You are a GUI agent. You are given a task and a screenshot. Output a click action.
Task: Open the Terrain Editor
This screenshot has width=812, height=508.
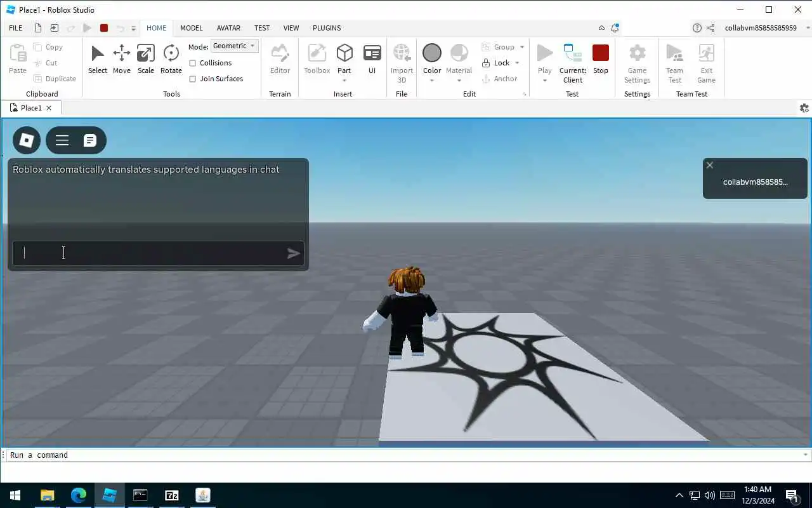(280, 60)
